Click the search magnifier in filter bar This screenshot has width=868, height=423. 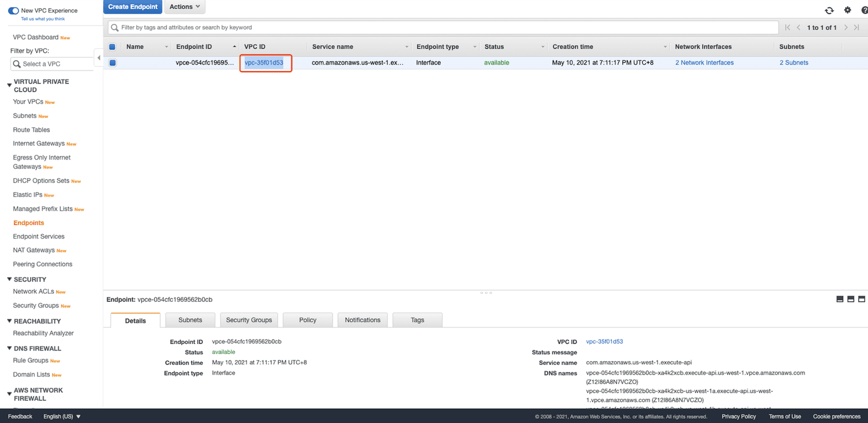(114, 28)
